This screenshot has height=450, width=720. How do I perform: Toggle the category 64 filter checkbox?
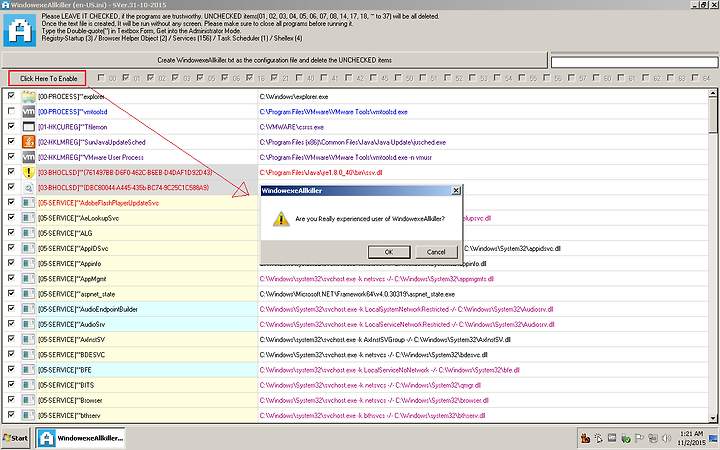pyautogui.click(x=696, y=78)
